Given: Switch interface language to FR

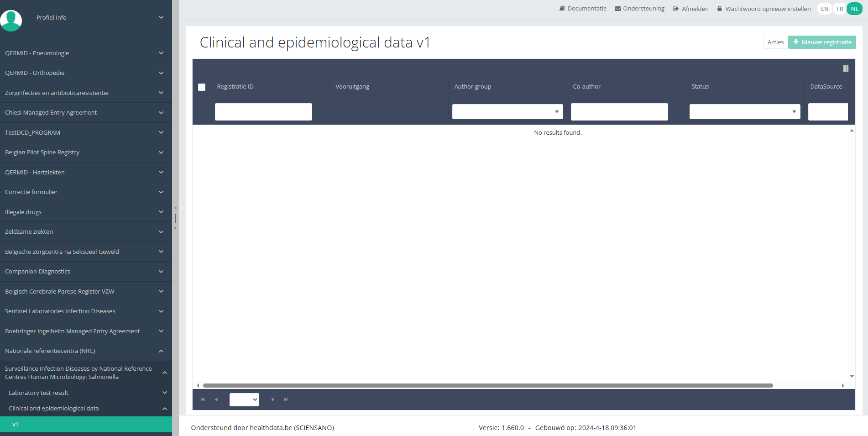Looking at the screenshot, I should tap(839, 9).
